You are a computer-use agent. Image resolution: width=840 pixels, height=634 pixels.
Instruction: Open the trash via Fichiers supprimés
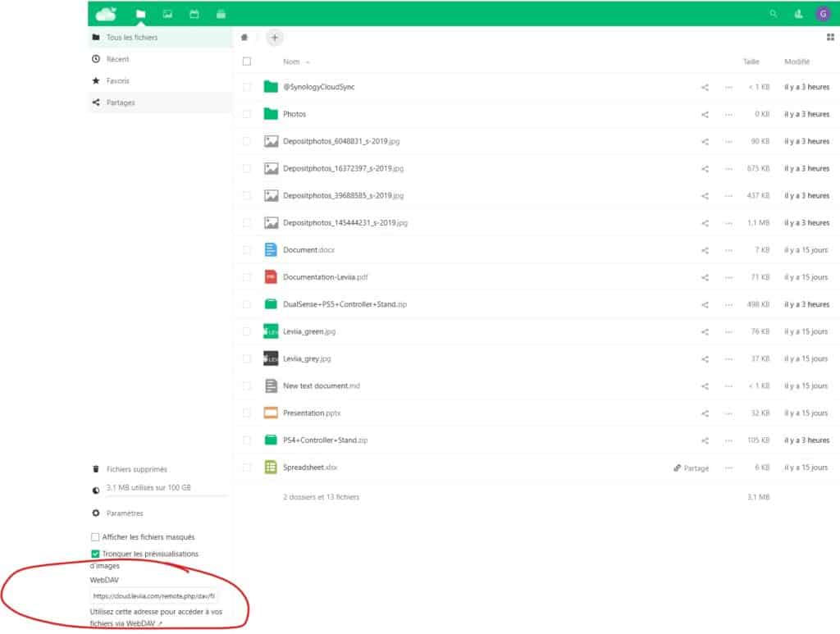[135, 469]
